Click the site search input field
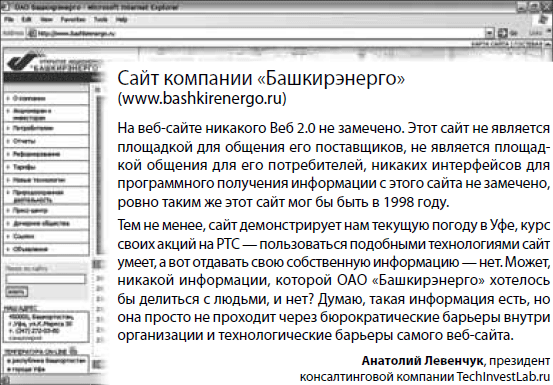Image resolution: width=553 pixels, height=385 pixels. tap(45, 279)
